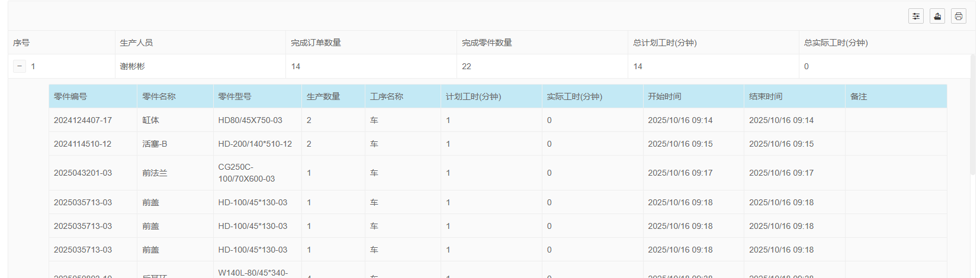Select the row with part 2024124407-17
Viewport: 980px width, 278px height.
(83, 120)
